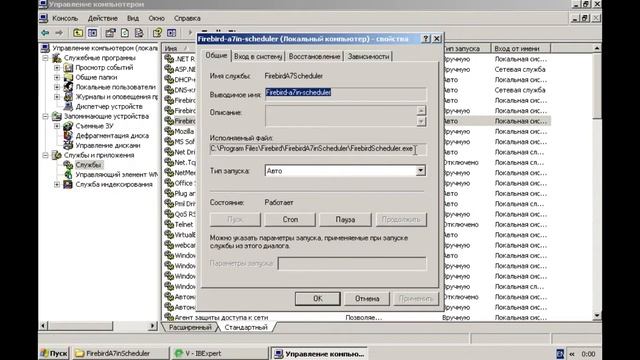640x360 pixels.
Task: Expand the Съемные ЗУ tree node
Action: 57,126
